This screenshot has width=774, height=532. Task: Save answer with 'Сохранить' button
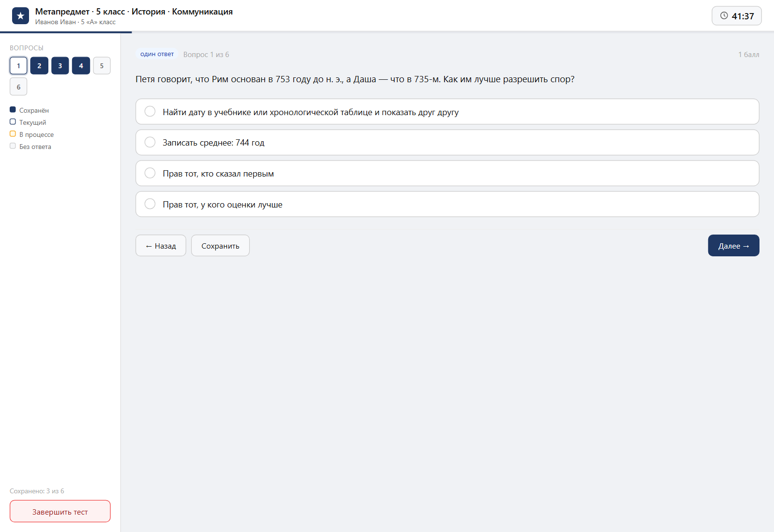click(x=220, y=246)
